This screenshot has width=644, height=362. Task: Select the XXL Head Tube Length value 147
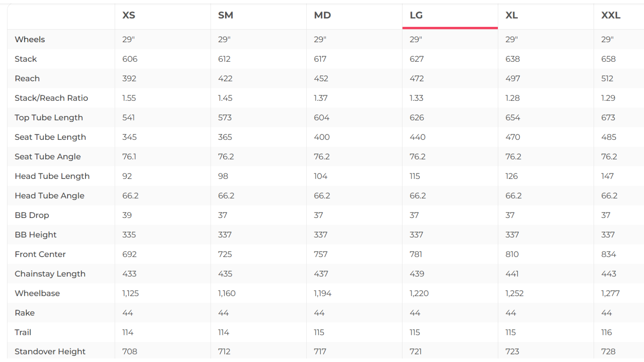point(607,176)
